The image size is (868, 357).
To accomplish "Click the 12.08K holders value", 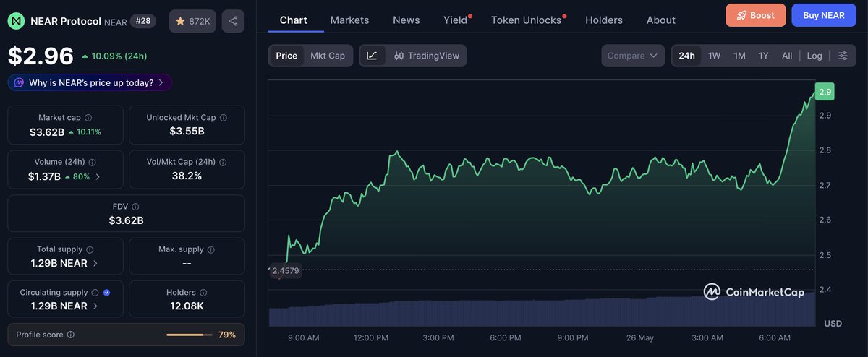I will (187, 306).
